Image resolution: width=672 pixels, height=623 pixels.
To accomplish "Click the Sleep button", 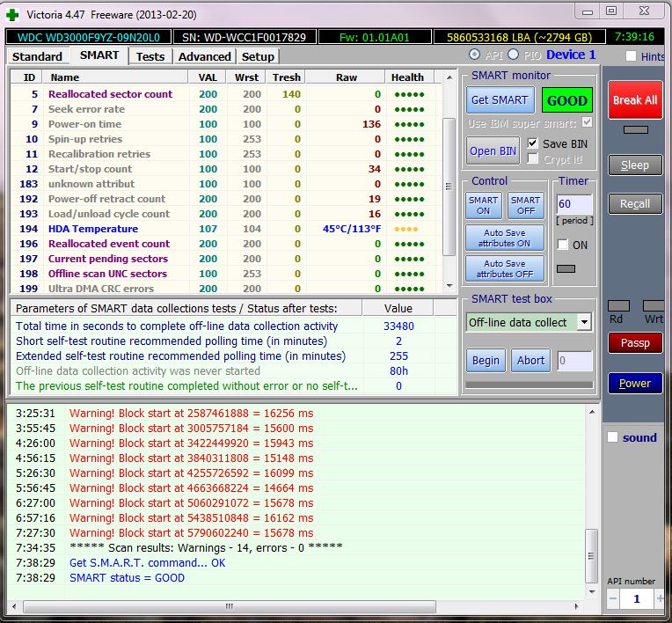I will click(635, 165).
